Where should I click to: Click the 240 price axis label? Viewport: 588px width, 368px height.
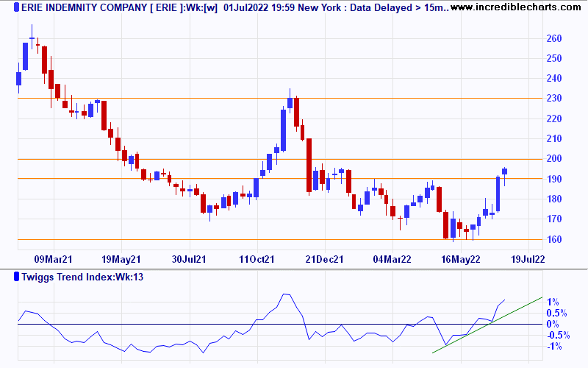point(554,78)
